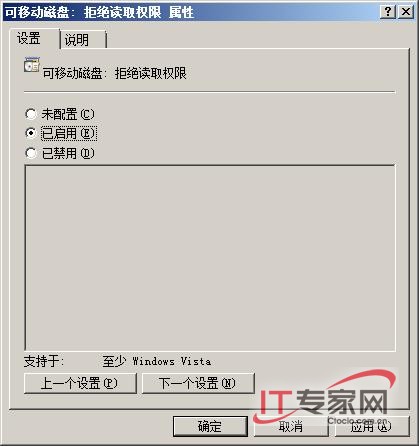Viewport: 419px width, 446px height.
Task: Click the 至少 Windows Vista support text
Action: [x=157, y=361]
